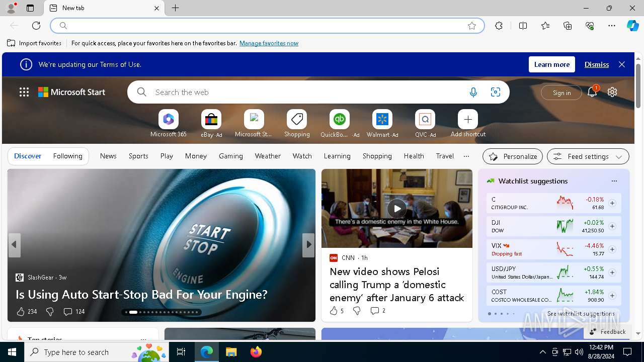Open the Weather feed category
Image resolution: width=644 pixels, height=362 pixels.
coord(268,156)
